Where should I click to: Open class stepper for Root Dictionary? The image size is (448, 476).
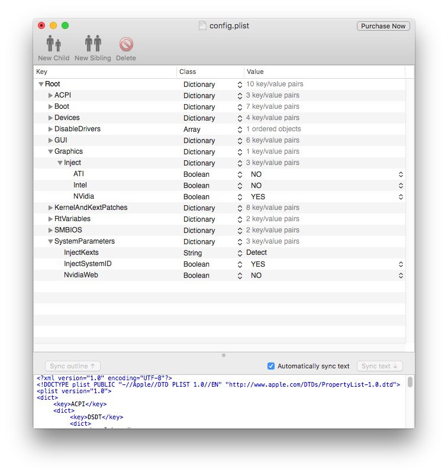tap(240, 85)
